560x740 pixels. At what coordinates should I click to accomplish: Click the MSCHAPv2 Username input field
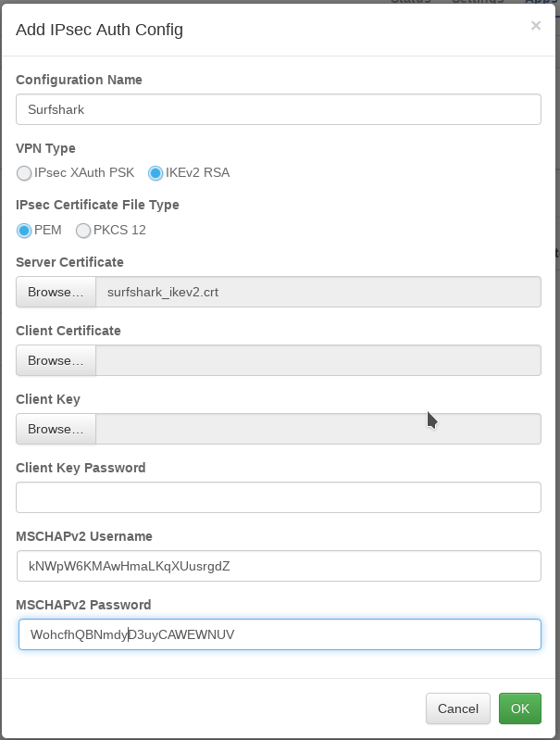coord(278,566)
